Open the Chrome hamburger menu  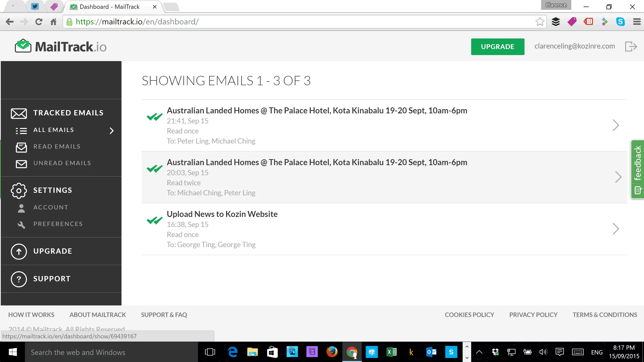tap(637, 22)
